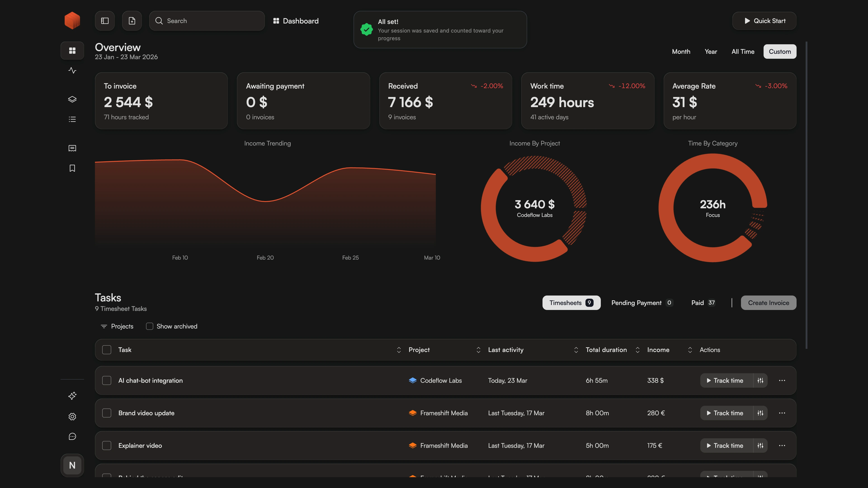Collapse the sidebar using the panel icon
The height and width of the screenshot is (488, 868).
pos(104,21)
